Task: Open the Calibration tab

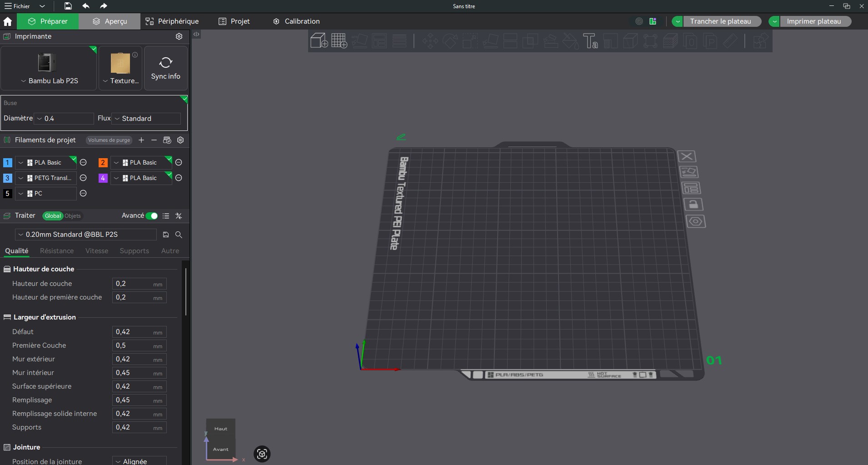Action: tap(296, 21)
